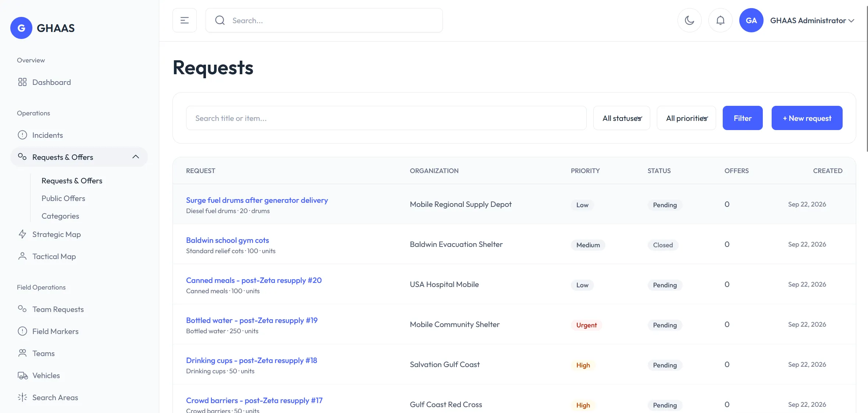Screen dimensions: 868x413
Task: Click the ORGANIZATION column header
Action: tap(434, 171)
